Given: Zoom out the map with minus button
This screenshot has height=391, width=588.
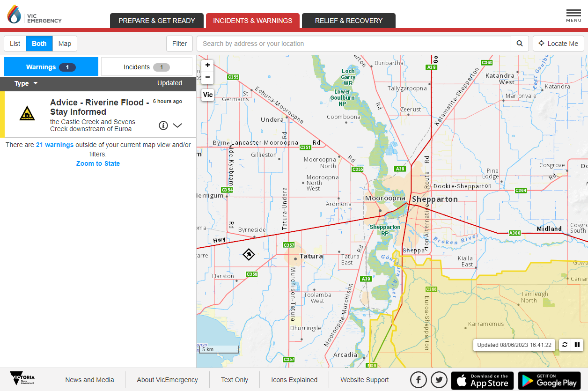Looking at the screenshot, I should click(208, 77).
